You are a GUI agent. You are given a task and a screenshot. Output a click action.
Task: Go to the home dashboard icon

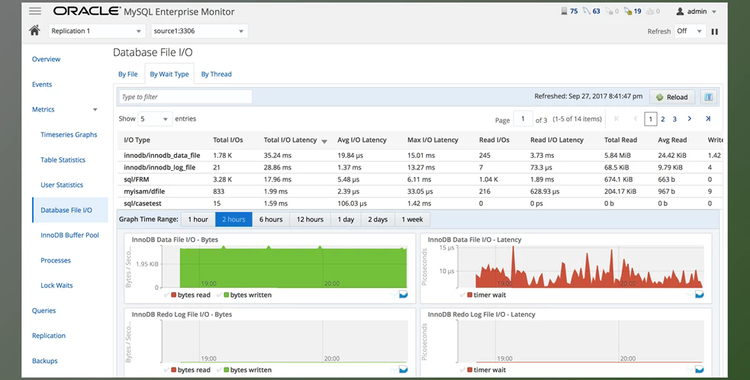[34, 31]
